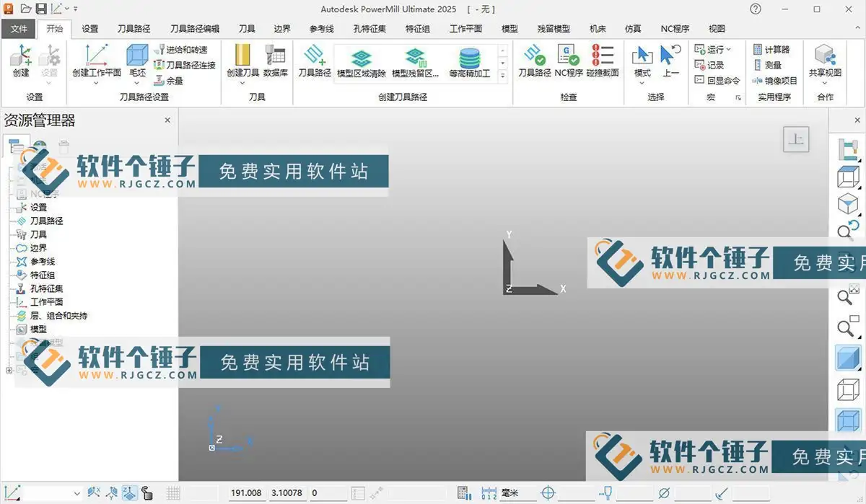This screenshot has width=866, height=504.
Task: Open the 计算器 utility
Action: [x=771, y=50]
